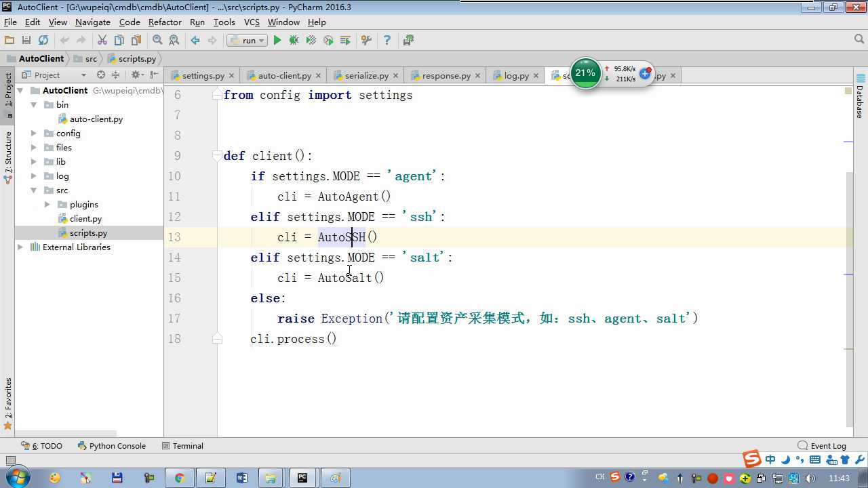Collapse the AutoClient root node
This screenshot has width=868, height=488.
[20, 90]
